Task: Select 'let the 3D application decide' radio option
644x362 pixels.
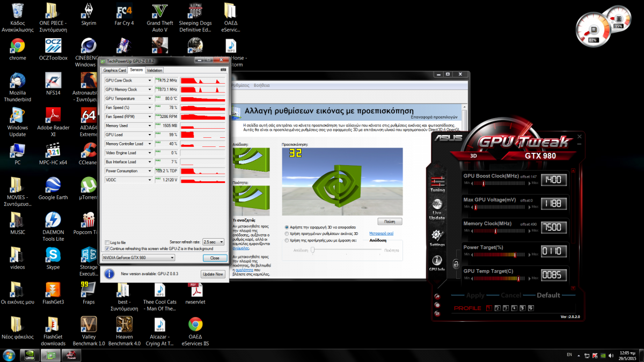Action: [x=287, y=227]
